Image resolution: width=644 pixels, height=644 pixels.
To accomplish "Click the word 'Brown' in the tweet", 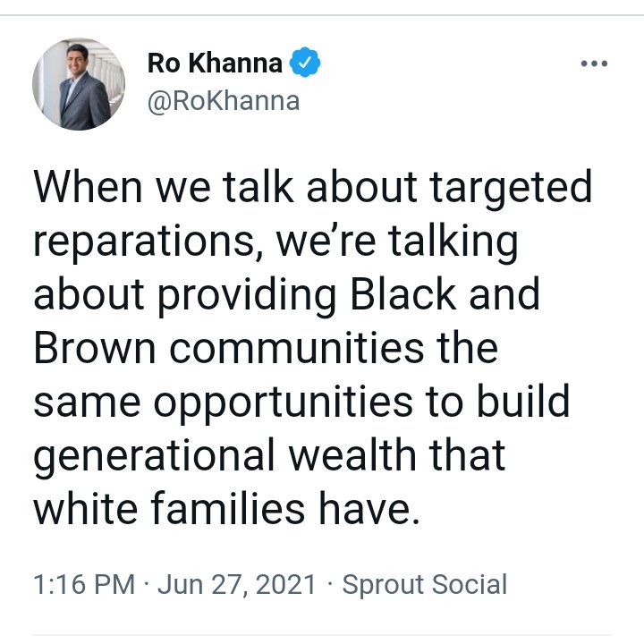I will (x=95, y=348).
